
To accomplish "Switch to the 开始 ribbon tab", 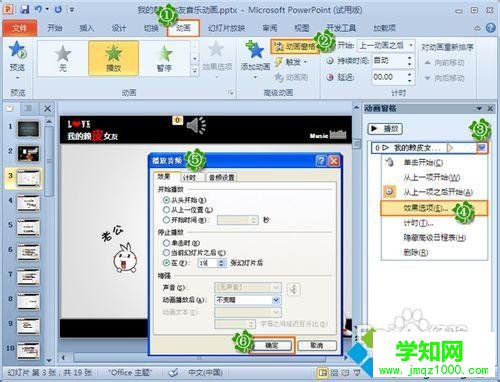I will coord(55,28).
